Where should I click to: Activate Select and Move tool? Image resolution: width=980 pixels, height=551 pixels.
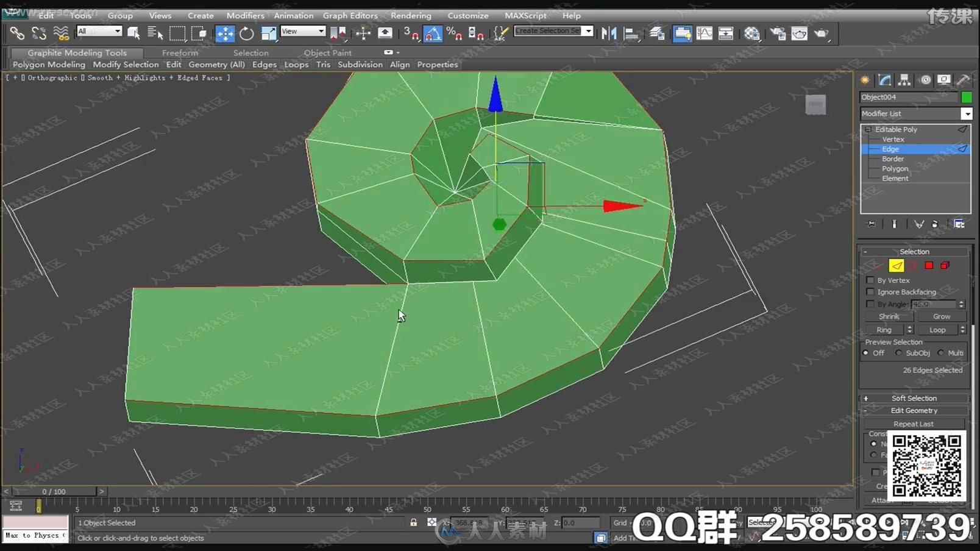pyautogui.click(x=225, y=34)
